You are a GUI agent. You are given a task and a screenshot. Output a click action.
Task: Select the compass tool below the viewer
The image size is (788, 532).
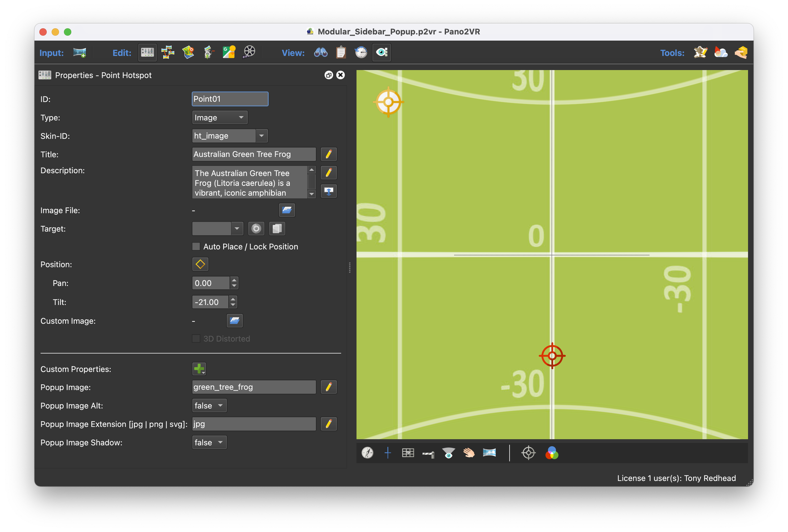368,453
